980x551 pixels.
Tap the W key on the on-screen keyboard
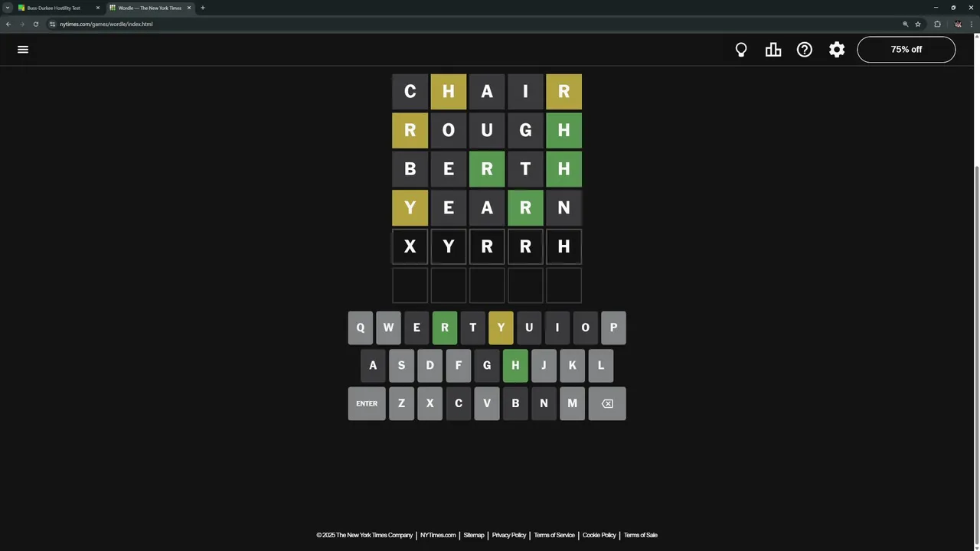388,328
